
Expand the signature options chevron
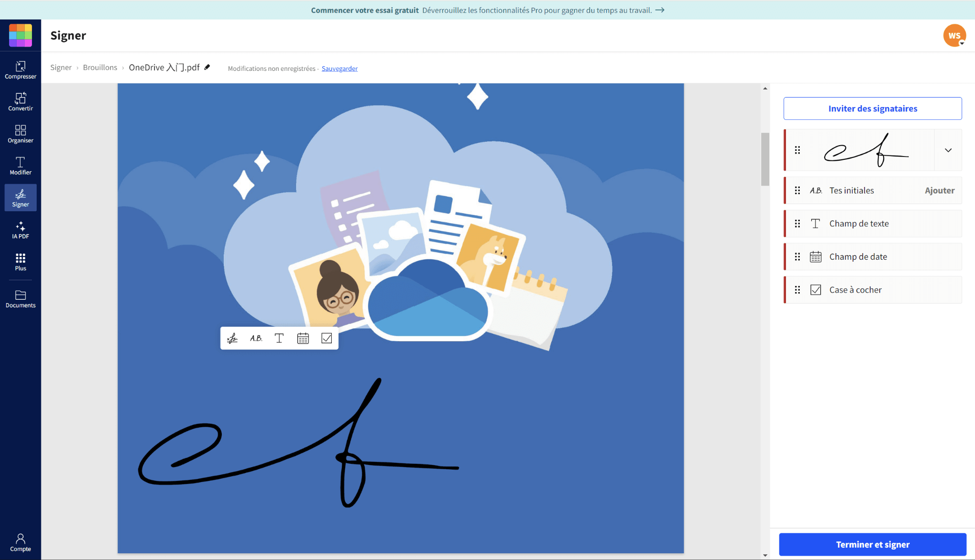coord(948,150)
